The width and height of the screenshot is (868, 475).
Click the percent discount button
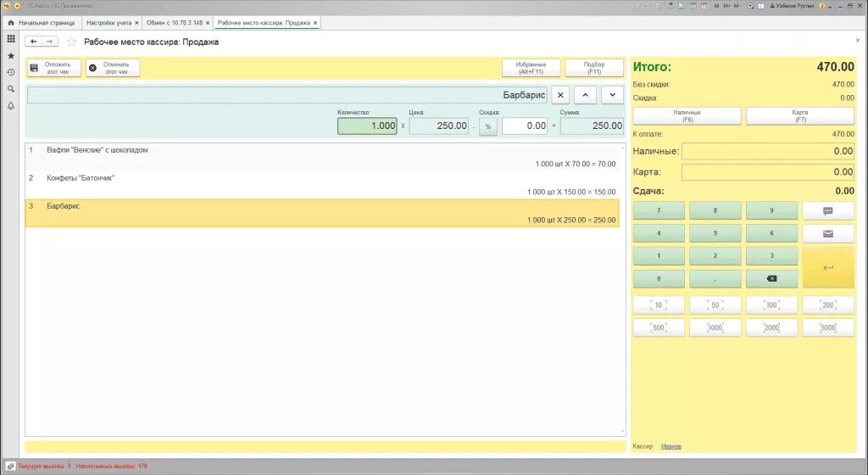tap(487, 126)
